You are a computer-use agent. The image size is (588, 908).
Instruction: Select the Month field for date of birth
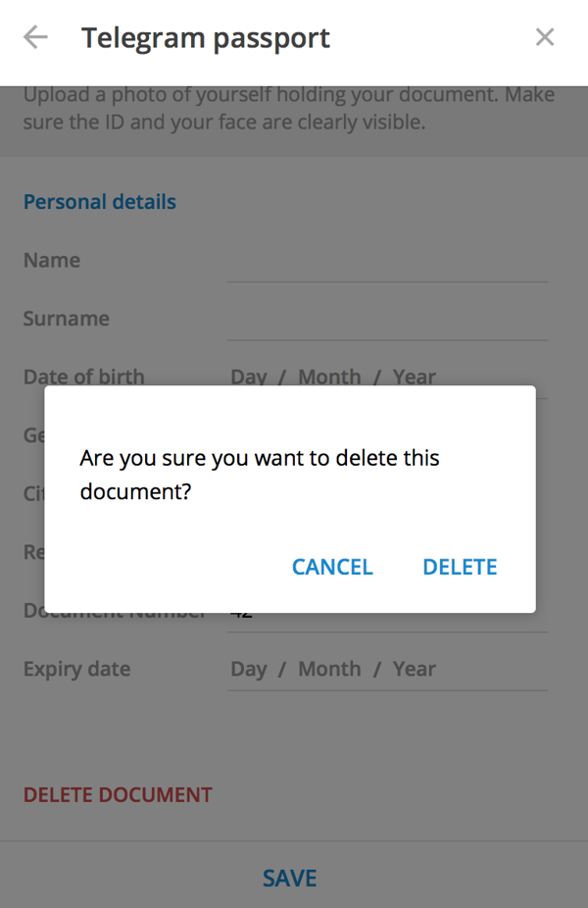click(329, 377)
